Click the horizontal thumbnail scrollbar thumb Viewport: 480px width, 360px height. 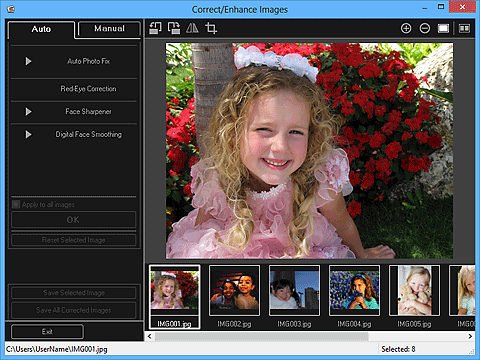pyautogui.click(x=262, y=336)
